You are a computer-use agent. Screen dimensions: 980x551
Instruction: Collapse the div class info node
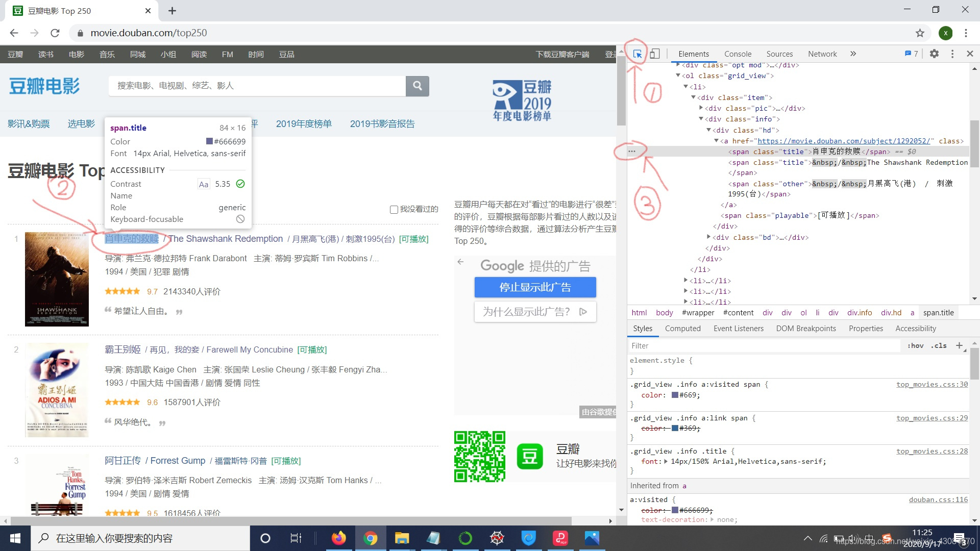(x=701, y=119)
